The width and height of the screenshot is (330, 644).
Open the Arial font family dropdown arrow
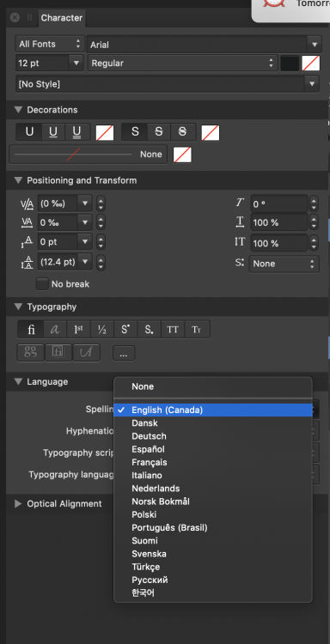click(314, 45)
